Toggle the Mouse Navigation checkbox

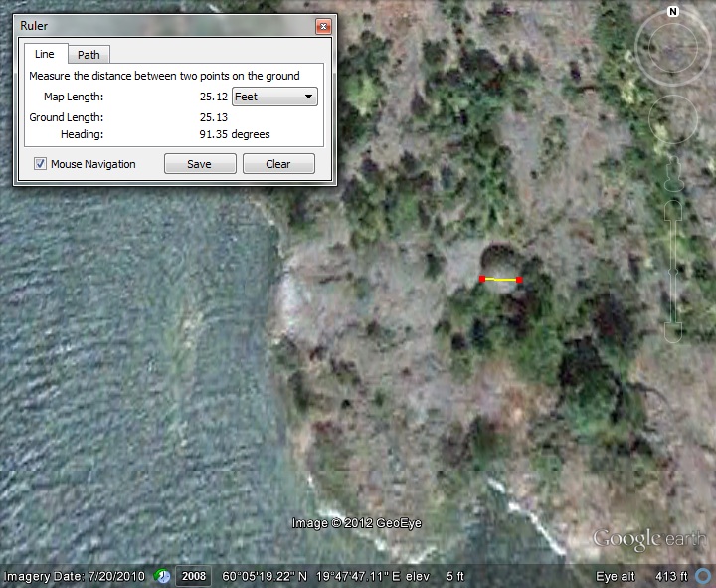click(41, 164)
